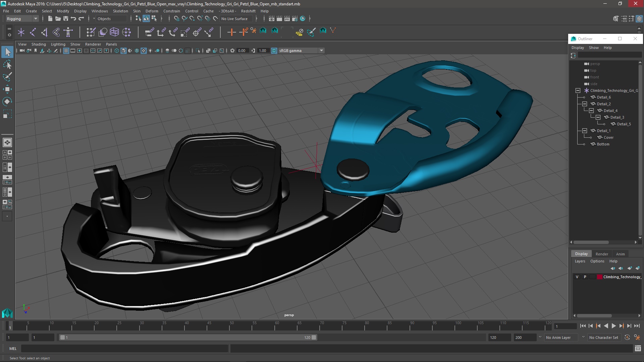Toggle Auto Keyframe button
Image resolution: width=644 pixels, height=362 pixels.
(627, 338)
